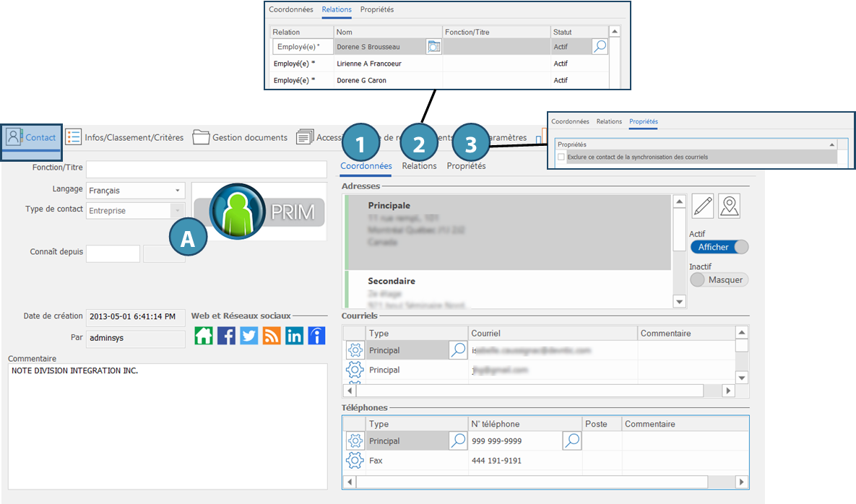Image resolution: width=856 pixels, height=504 pixels.
Task: Open the Gestion documents section
Action: [x=240, y=137]
